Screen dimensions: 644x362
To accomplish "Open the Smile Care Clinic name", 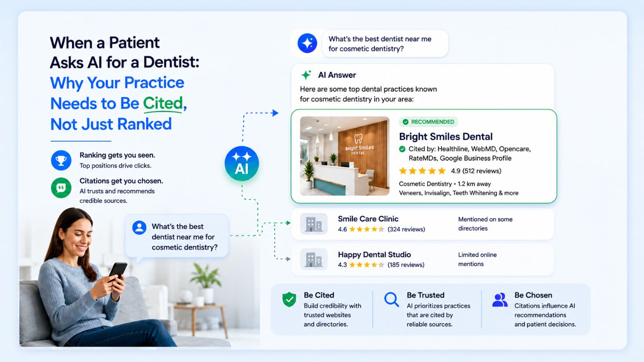I will pyautogui.click(x=368, y=219).
